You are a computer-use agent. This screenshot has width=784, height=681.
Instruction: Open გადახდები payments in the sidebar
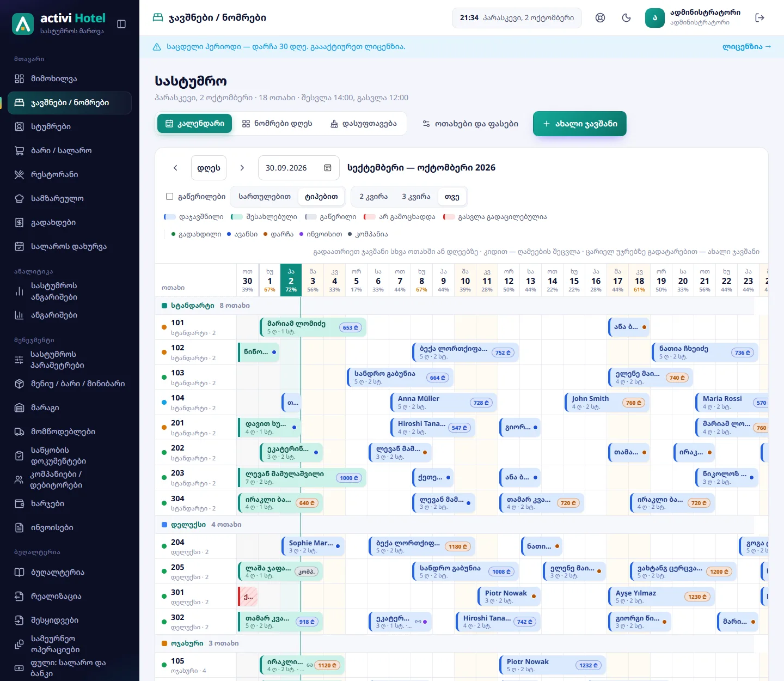[70, 222]
